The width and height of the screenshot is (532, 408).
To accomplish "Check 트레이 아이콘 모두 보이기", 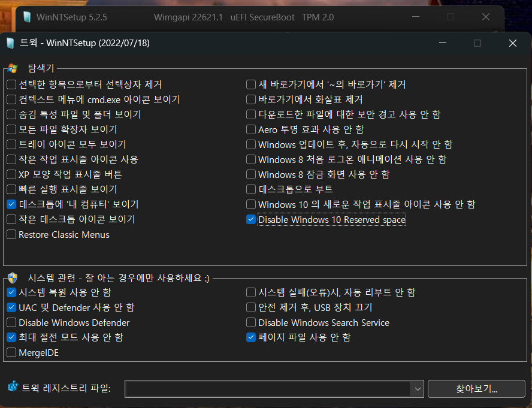I will point(11,144).
